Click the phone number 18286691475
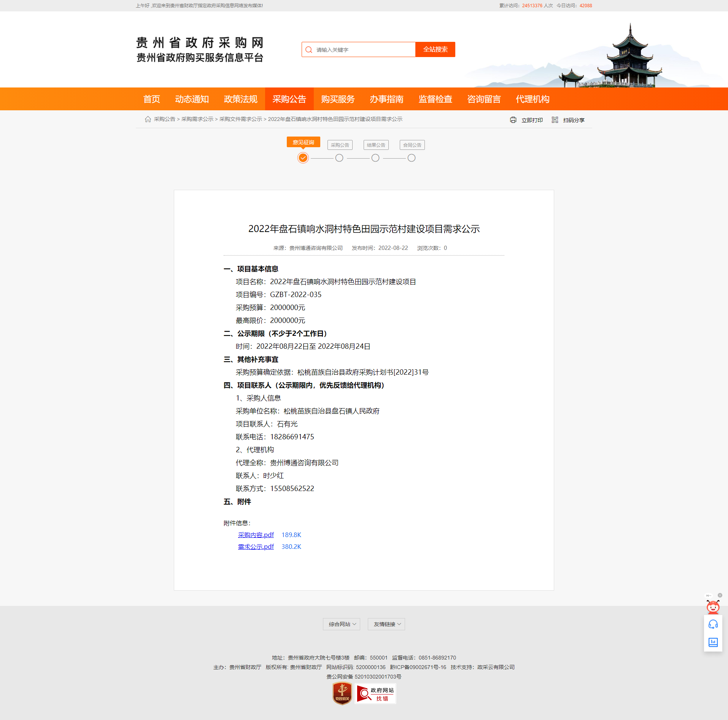Viewport: 728px width, 720px height. pos(292,437)
